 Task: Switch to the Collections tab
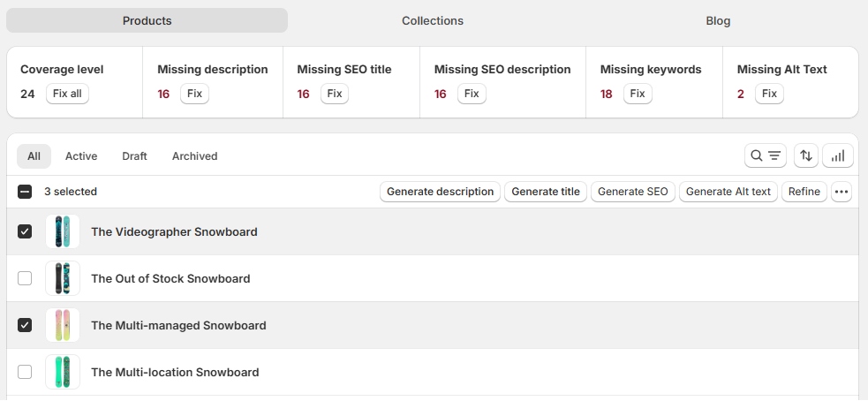pyautogui.click(x=433, y=20)
